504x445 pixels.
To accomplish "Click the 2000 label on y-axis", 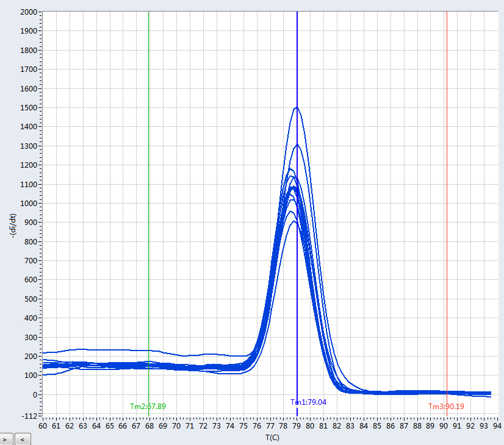I will point(29,12).
